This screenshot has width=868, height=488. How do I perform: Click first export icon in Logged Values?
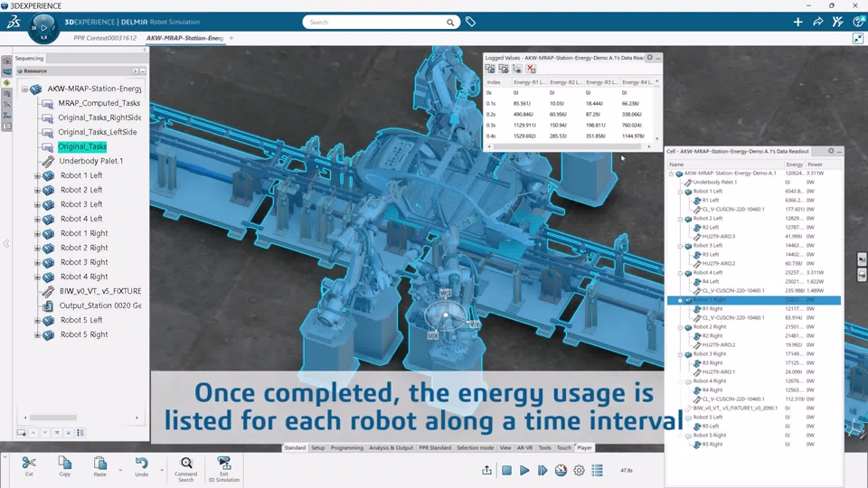point(490,69)
